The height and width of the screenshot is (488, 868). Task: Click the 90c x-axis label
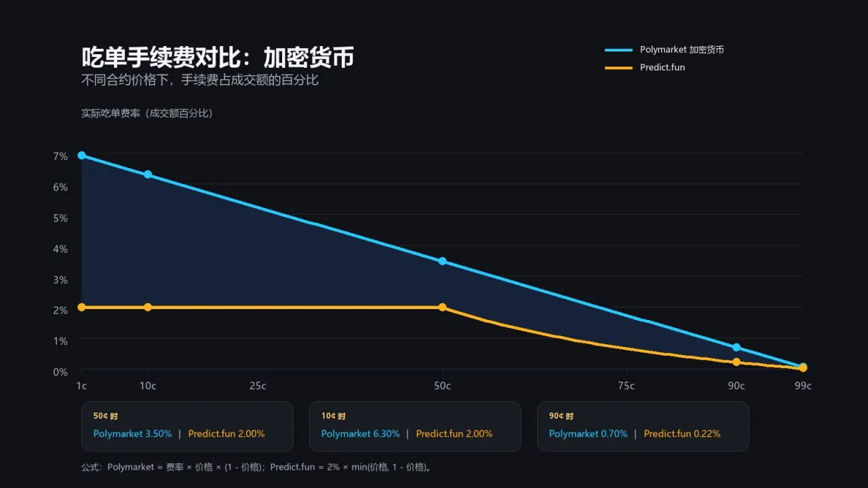(736, 386)
